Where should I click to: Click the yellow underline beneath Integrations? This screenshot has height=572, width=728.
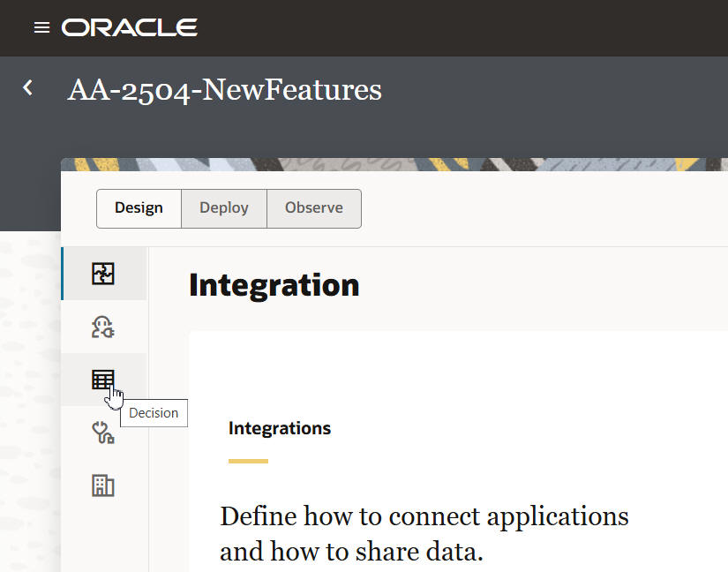[x=248, y=461]
